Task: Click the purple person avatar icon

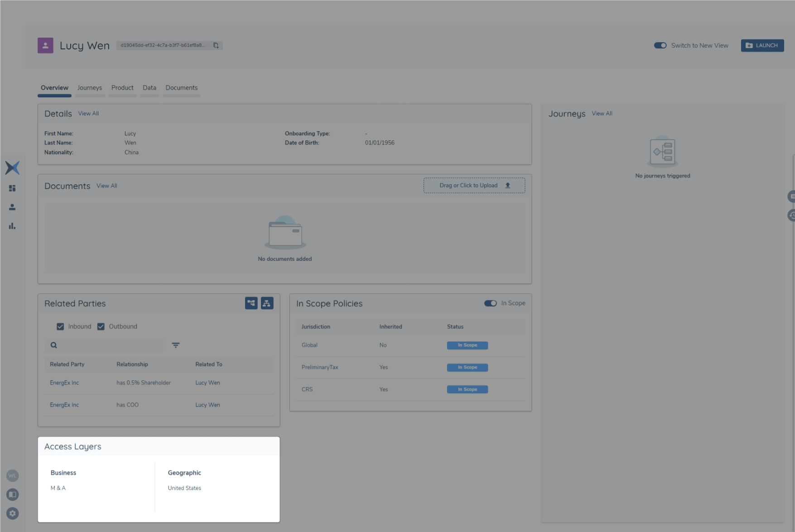Action: click(x=45, y=45)
